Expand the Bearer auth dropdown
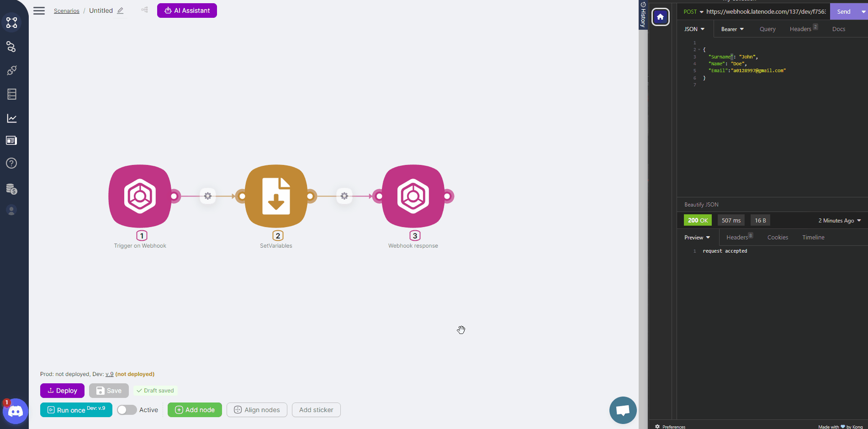This screenshot has height=429, width=868. coord(732,29)
